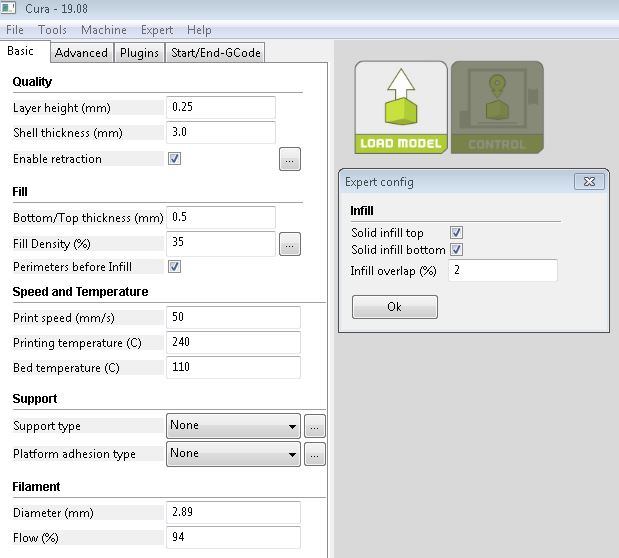Open the Expert menu

(157, 30)
